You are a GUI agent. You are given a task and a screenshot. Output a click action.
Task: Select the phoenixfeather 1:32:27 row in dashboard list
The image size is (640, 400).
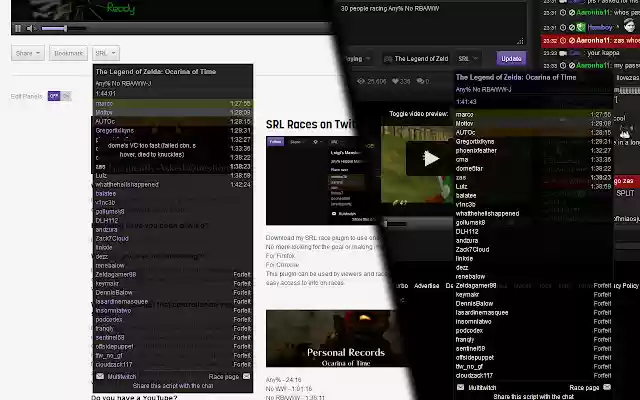[x=533, y=151]
